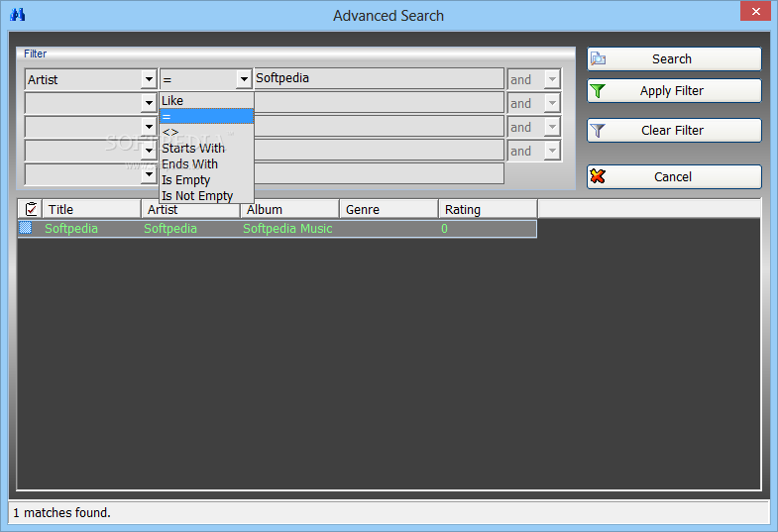Open the Artist field dropdown
Screen dimensions: 778x532
coord(149,79)
